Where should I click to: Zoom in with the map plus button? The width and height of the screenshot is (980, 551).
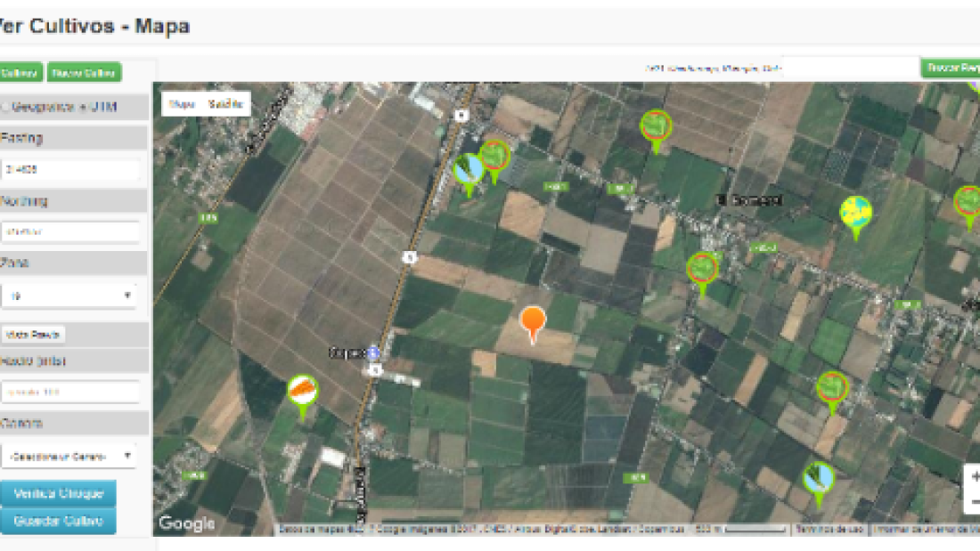[x=974, y=476]
